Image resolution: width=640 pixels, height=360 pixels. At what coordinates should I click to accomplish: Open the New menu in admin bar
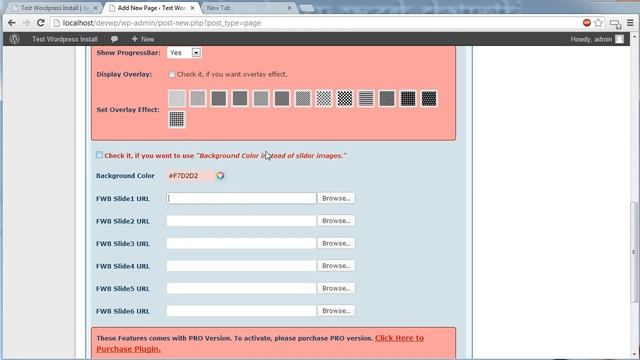pyautogui.click(x=143, y=39)
